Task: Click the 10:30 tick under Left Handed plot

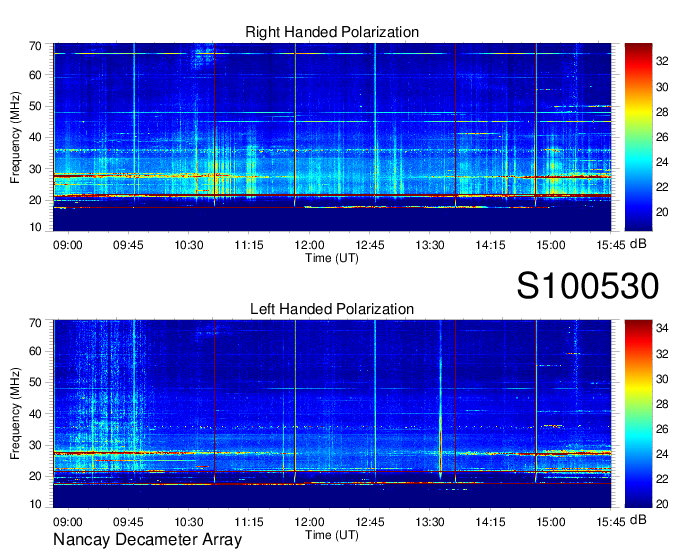Action: pos(189,522)
